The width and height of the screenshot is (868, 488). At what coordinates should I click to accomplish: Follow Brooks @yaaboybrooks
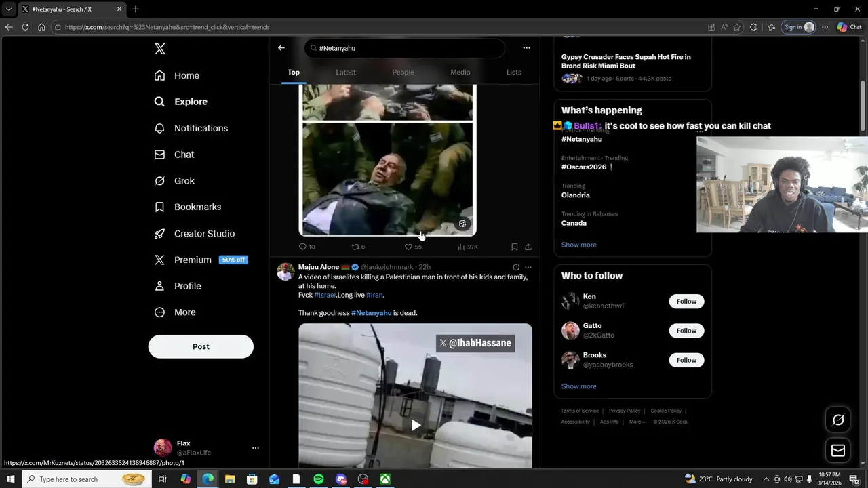coord(686,360)
